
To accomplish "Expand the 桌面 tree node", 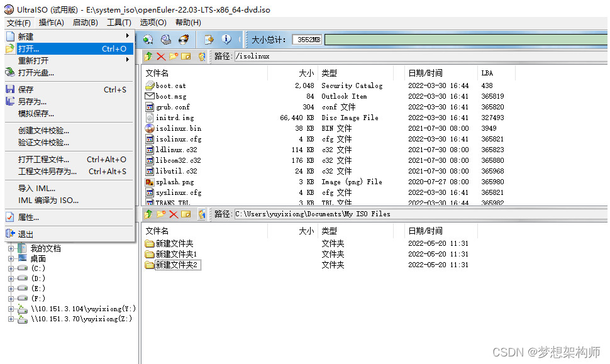I will click(11, 258).
